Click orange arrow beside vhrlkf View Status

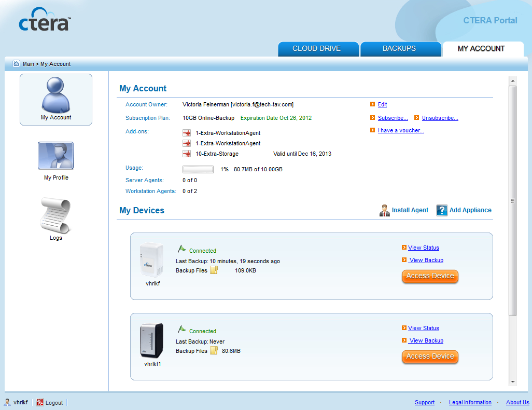(x=404, y=248)
